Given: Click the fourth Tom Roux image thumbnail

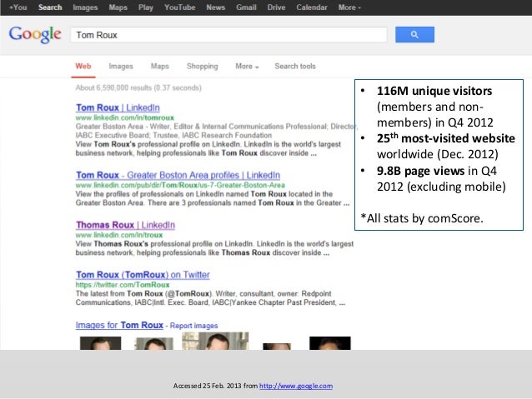Looking at the screenshot, I should (x=277, y=347).
